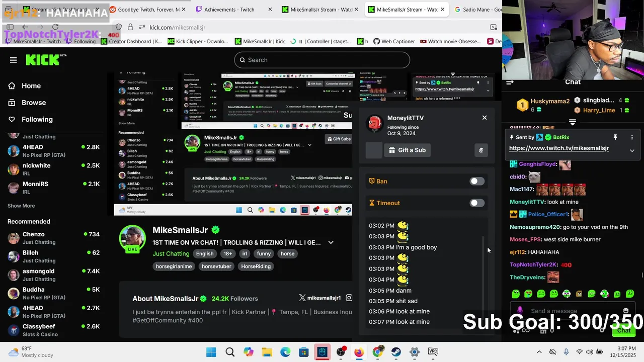Click Show More under Following
The height and width of the screenshot is (362, 644).
(x=21, y=206)
